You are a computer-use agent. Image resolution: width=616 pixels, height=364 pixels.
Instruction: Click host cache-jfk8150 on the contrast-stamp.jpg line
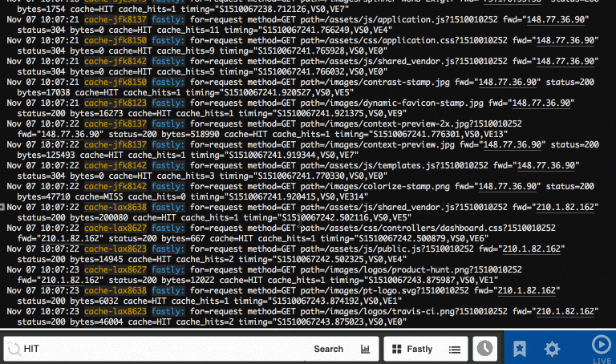point(115,82)
